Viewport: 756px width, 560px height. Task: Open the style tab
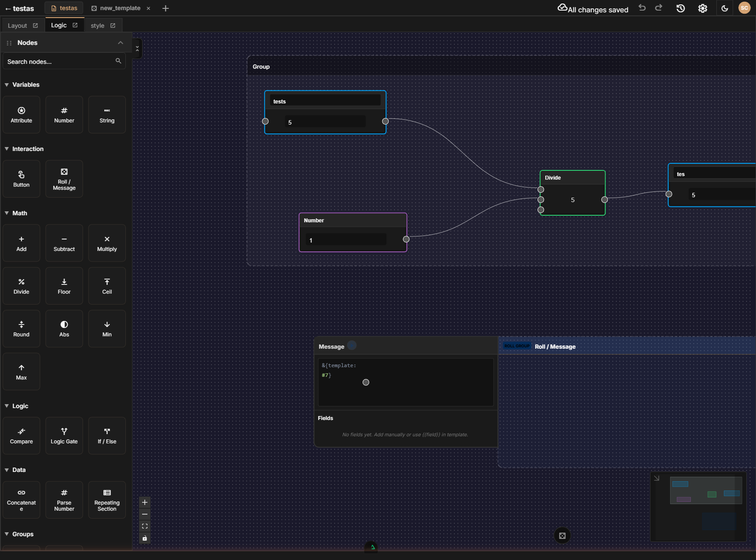[97, 25]
